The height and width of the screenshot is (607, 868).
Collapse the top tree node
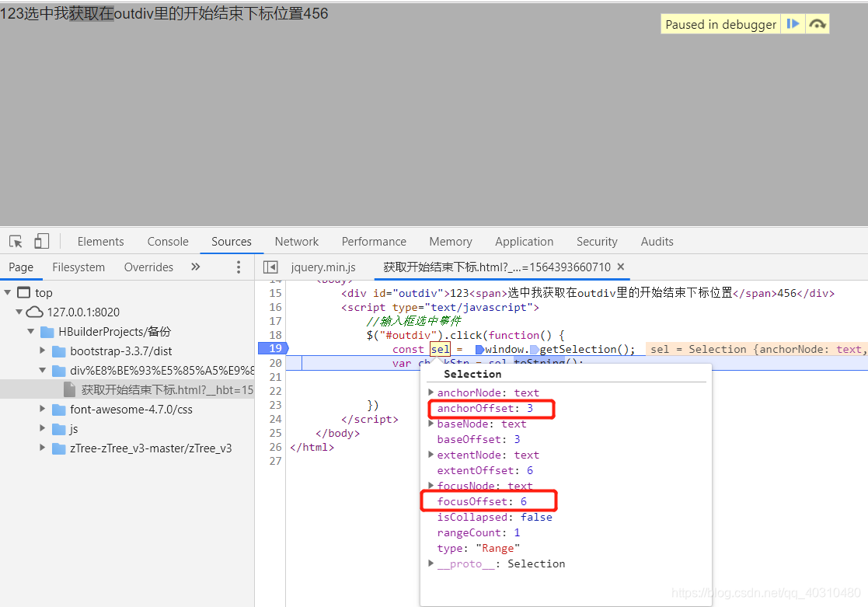(x=7, y=292)
